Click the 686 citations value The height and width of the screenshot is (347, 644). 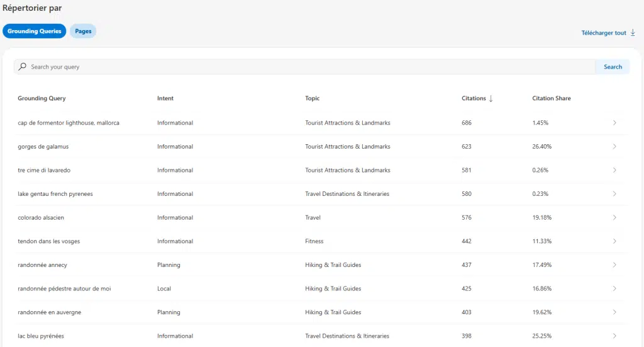pyautogui.click(x=467, y=123)
